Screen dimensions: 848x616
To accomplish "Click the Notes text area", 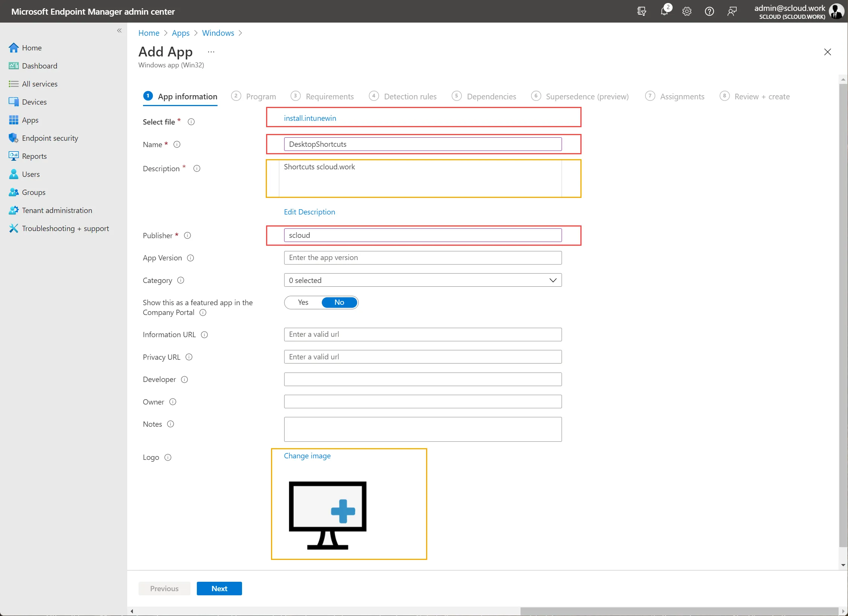I will point(423,430).
